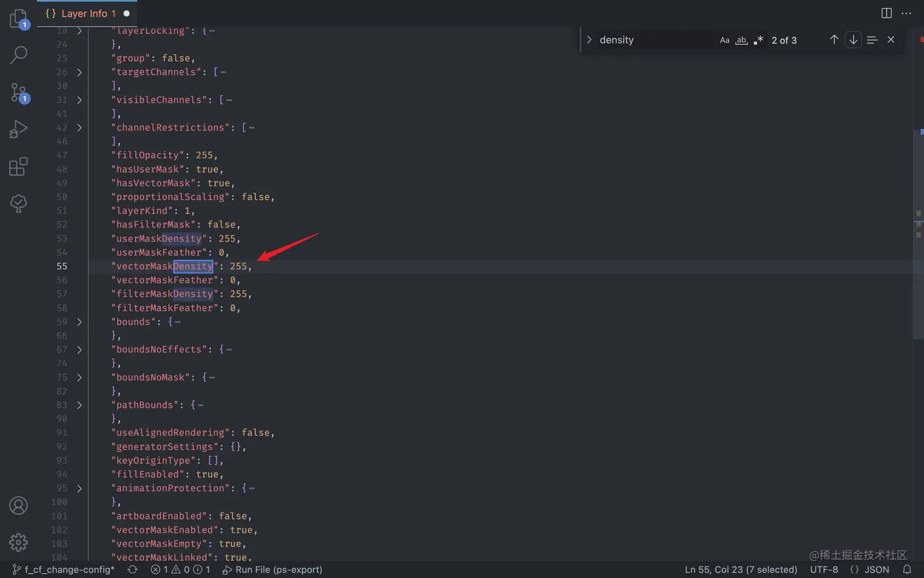Click Run File (ps-export) in status bar
The height and width of the screenshot is (578, 924).
(272, 569)
